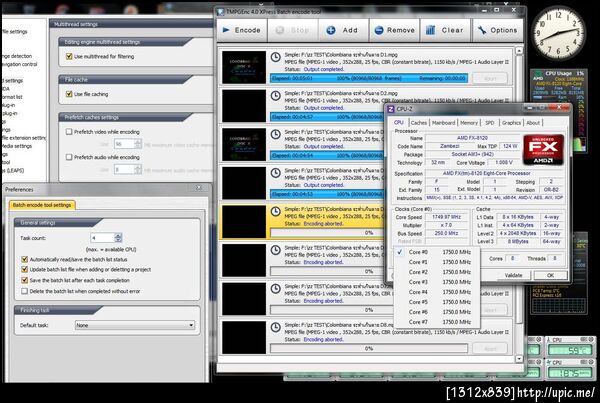Switch to the Graphics tab in CPU-Z
The width and height of the screenshot is (600, 403).
(x=511, y=123)
